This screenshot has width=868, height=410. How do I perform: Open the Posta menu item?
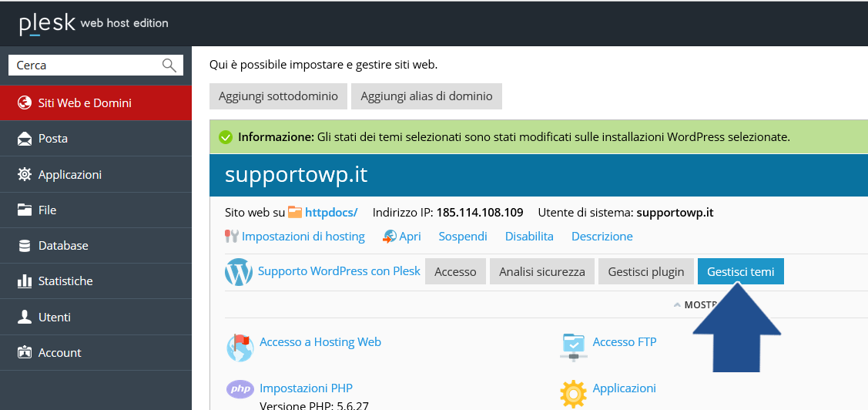pyautogui.click(x=96, y=139)
